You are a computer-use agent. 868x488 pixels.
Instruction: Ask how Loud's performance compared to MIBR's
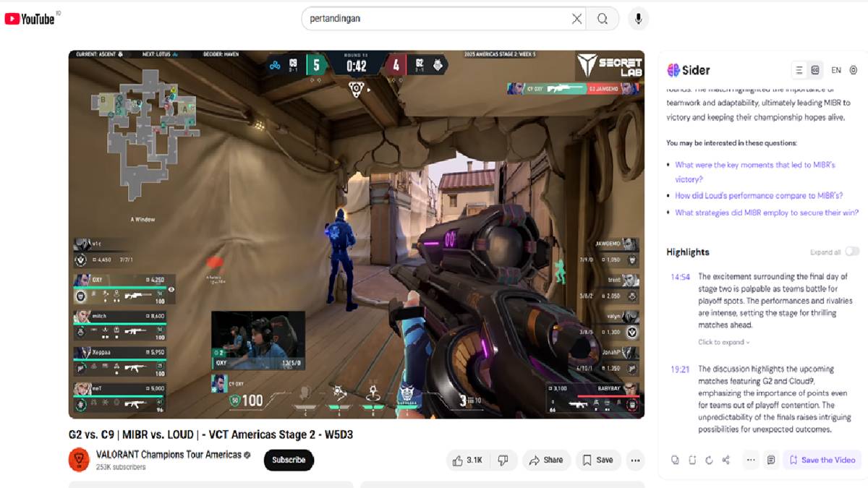(759, 196)
